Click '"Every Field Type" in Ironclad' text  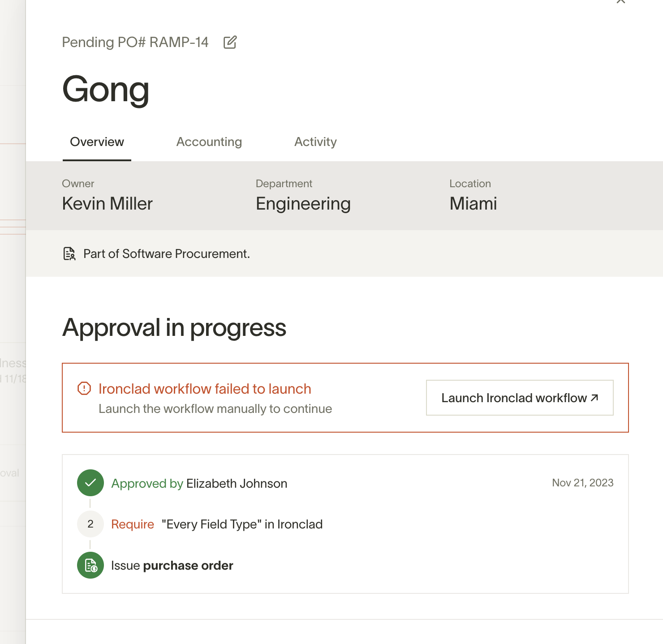tap(242, 524)
